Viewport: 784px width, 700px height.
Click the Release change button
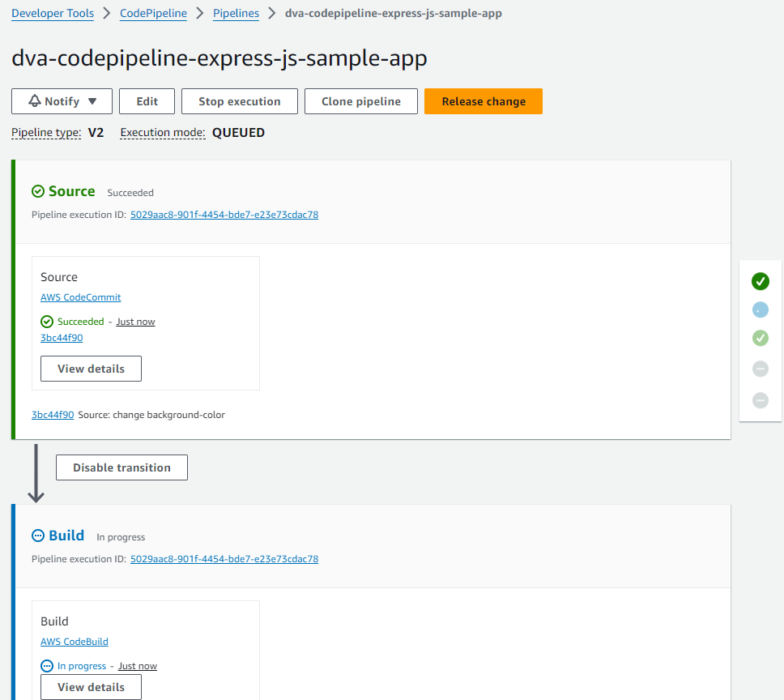pyautogui.click(x=484, y=101)
